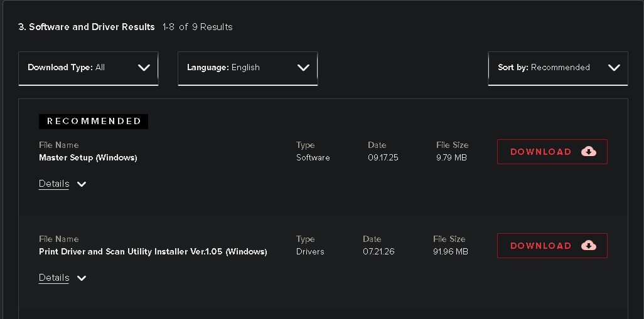The image size is (644, 319).
Task: Expand Details for Print Driver Installer Ver.1.05
Action: tap(62, 278)
